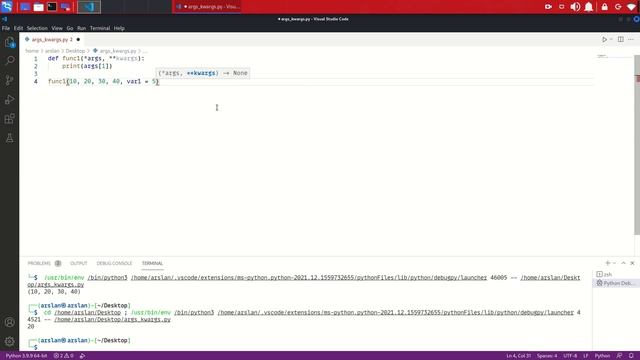This screenshot has height=360, width=640.
Task: Click 'arslan' in the breadcrumb path
Action: point(52,51)
